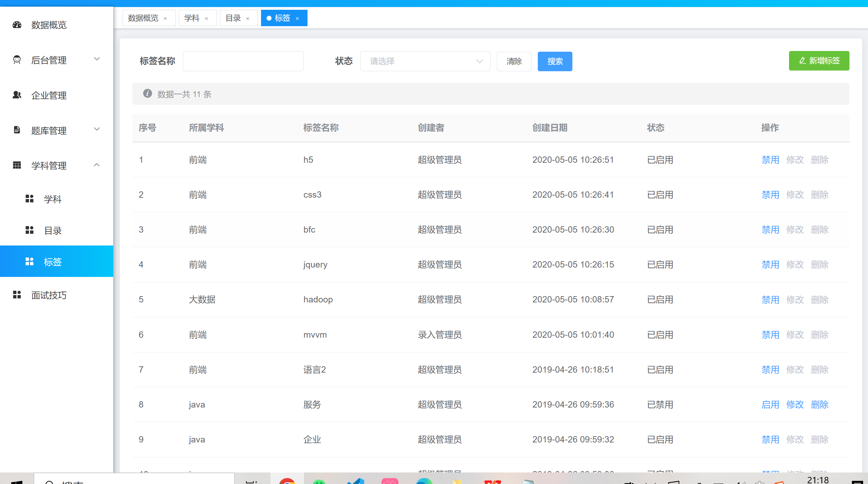Click the 学科管理 table icon

[17, 165]
